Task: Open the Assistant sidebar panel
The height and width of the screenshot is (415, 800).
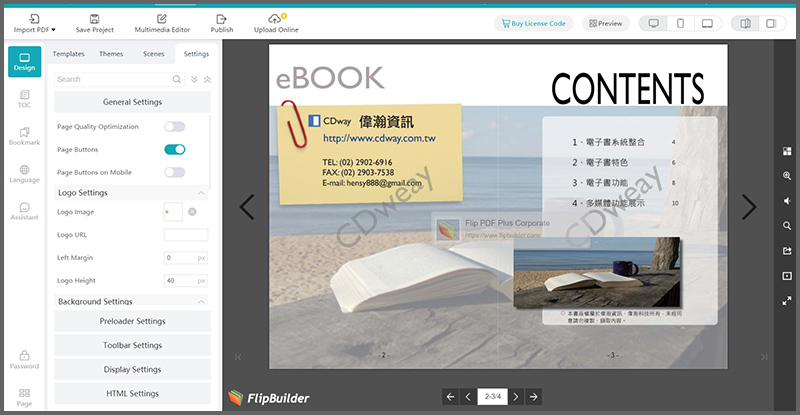Action: (x=24, y=211)
